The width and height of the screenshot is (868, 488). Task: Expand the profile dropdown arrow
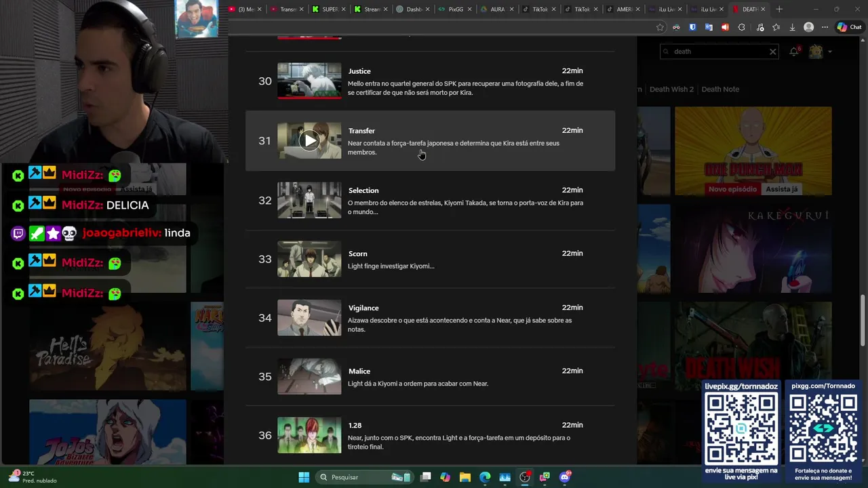[x=829, y=52]
